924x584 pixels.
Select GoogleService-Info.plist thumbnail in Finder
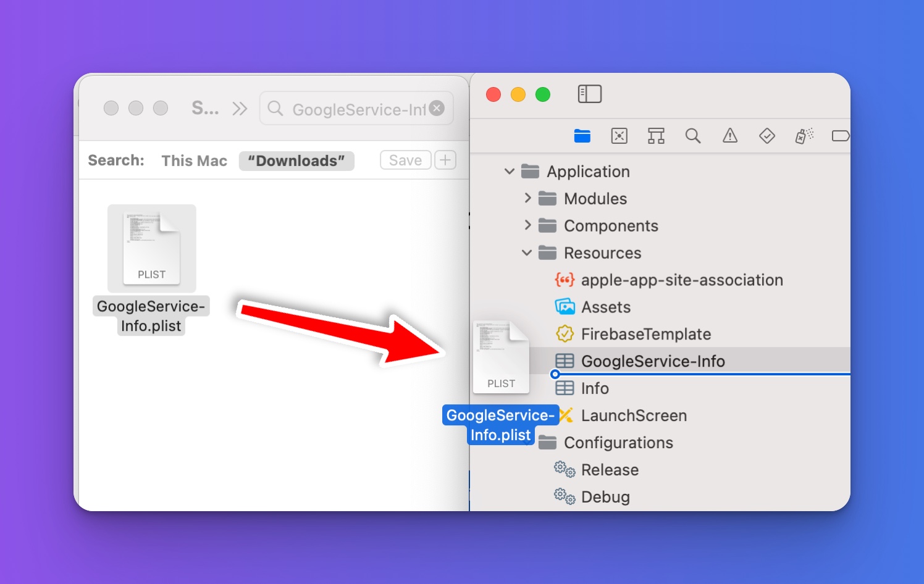152,248
